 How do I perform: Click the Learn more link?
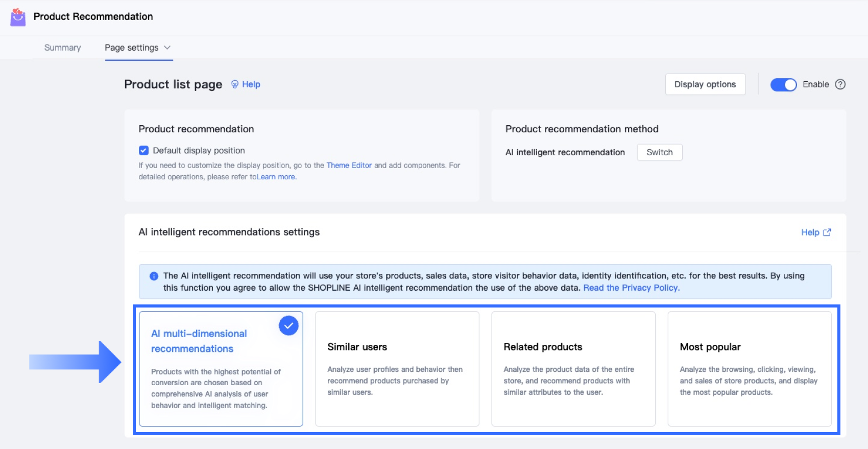tap(276, 177)
